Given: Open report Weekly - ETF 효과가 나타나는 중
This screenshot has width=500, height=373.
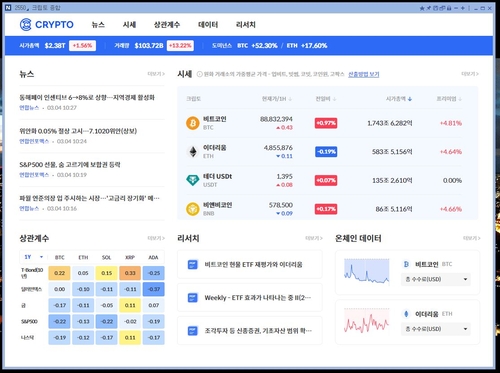Looking at the screenshot, I should (x=258, y=298).
